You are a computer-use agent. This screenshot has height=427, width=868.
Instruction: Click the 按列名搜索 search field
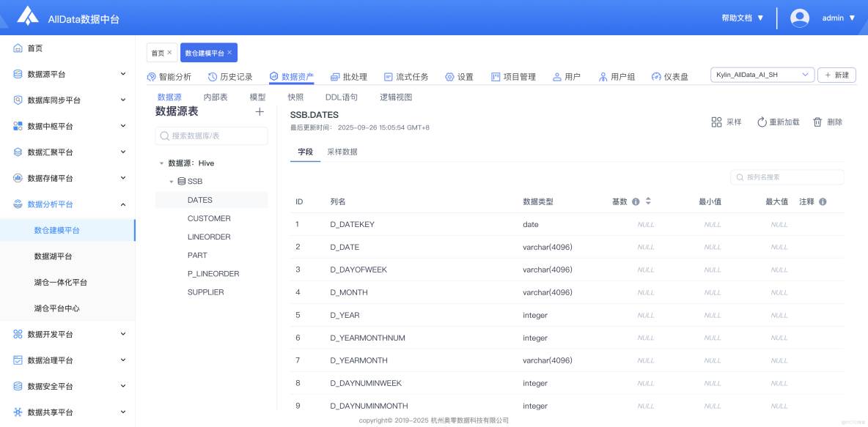click(x=788, y=177)
